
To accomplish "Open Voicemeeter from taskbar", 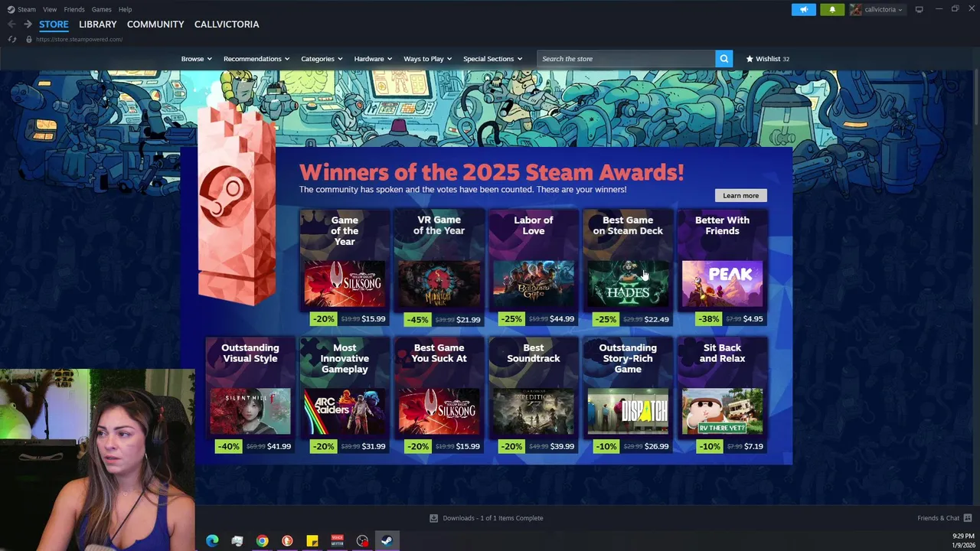I will click(x=337, y=541).
